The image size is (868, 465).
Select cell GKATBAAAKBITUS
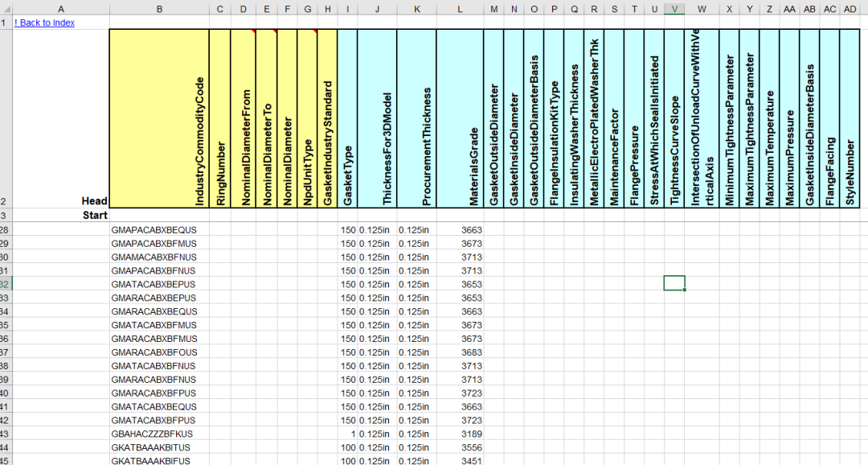click(159, 447)
